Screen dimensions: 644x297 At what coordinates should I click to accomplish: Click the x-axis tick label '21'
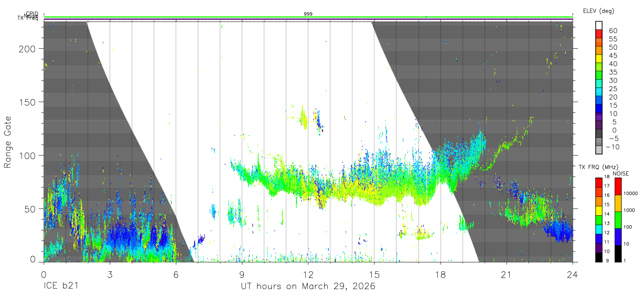pyautogui.click(x=507, y=274)
